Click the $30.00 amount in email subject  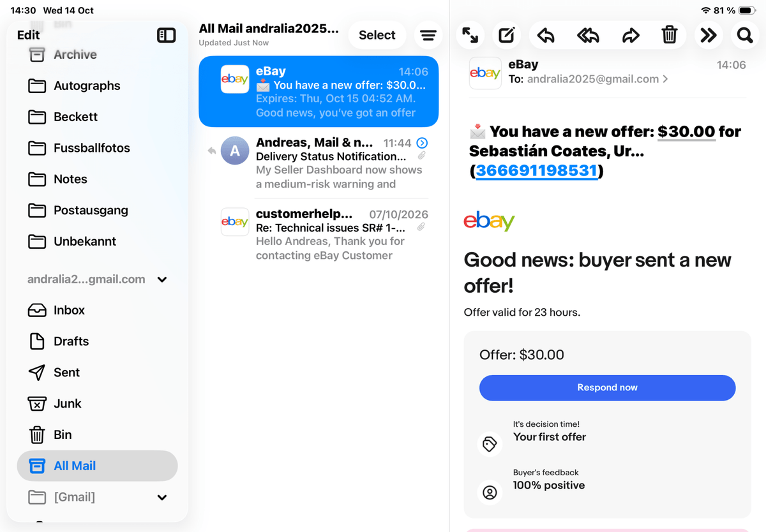click(x=686, y=131)
